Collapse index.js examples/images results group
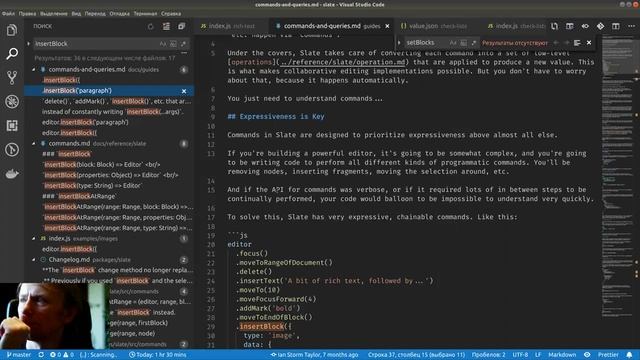The width and height of the screenshot is (640, 360). click(34, 238)
